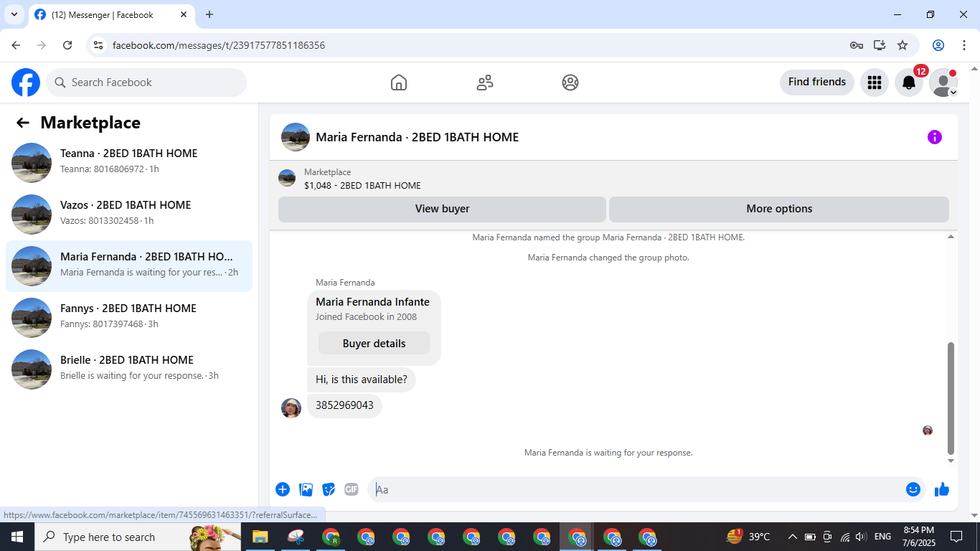980x551 pixels.
Task: Click the back arrow beside Marketplace
Action: coord(23,123)
